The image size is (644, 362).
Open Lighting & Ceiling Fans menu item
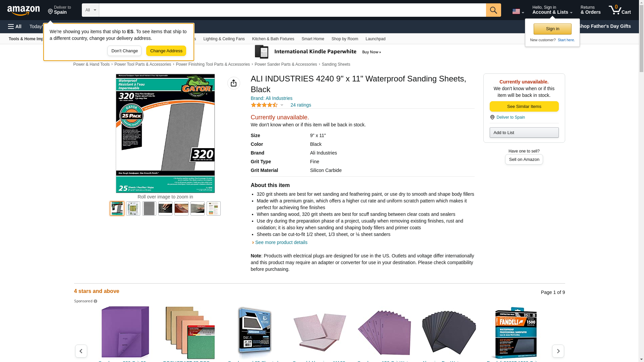(x=224, y=39)
